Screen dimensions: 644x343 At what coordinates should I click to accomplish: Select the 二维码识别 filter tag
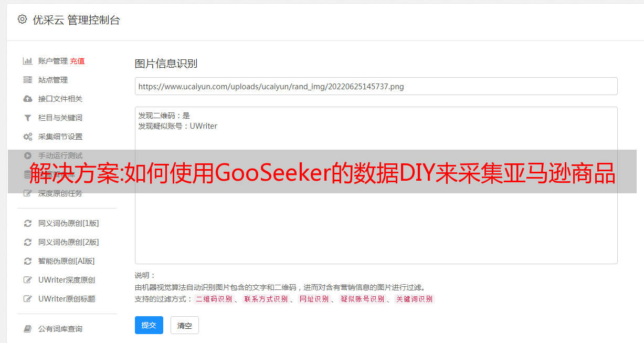(x=214, y=299)
